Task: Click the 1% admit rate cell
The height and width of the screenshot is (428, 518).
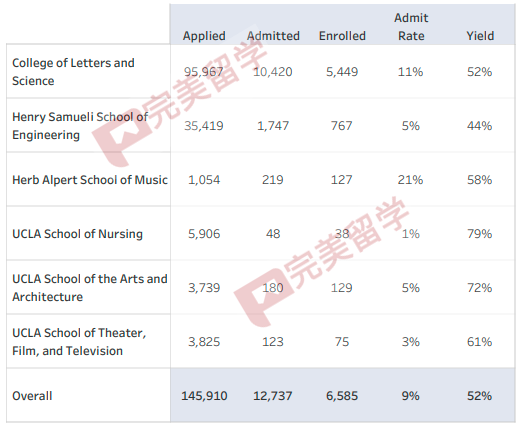Action: (411, 234)
